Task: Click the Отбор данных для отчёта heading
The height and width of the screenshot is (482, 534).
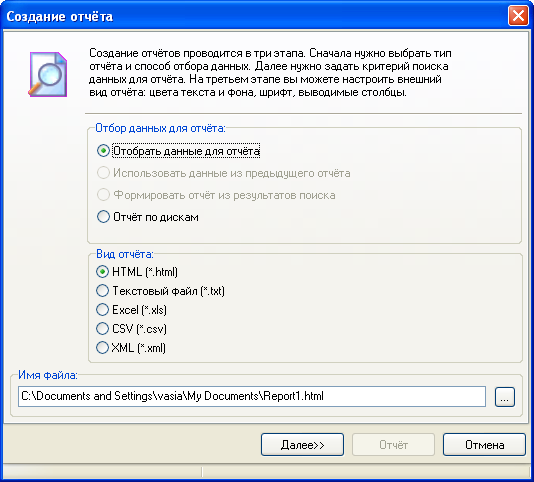Action: pos(160,128)
